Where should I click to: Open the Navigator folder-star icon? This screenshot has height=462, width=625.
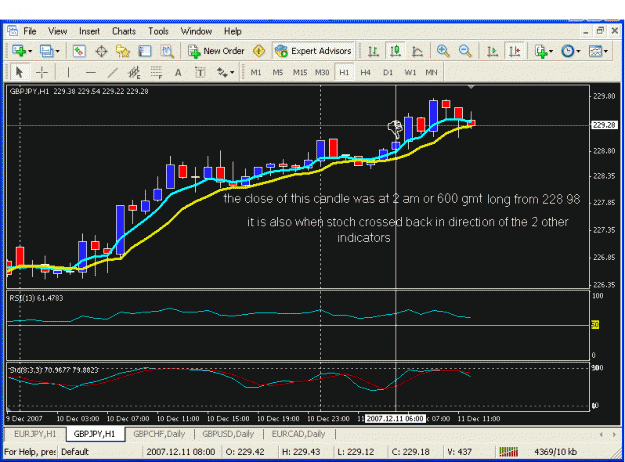pyautogui.click(x=123, y=51)
